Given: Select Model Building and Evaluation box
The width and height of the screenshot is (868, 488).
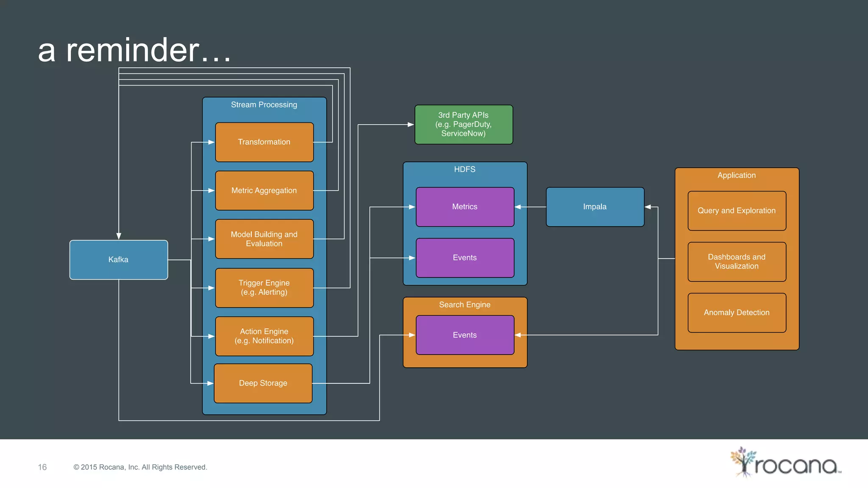Looking at the screenshot, I should point(264,239).
